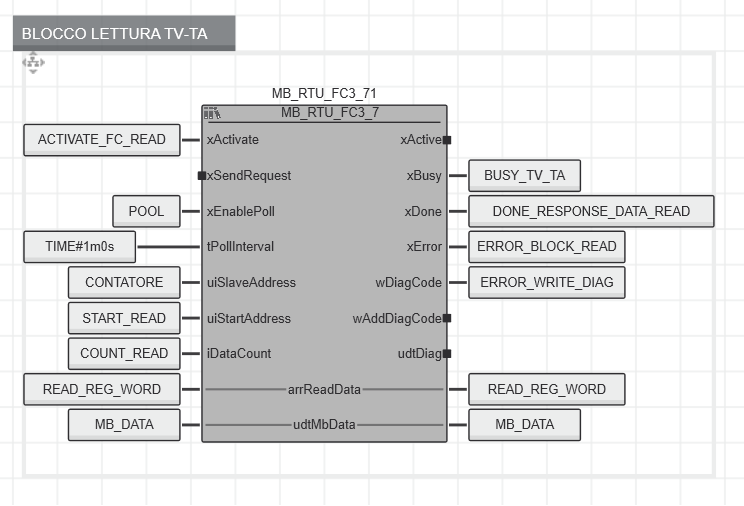Click the uiSlaveAddress input label

click(251, 282)
